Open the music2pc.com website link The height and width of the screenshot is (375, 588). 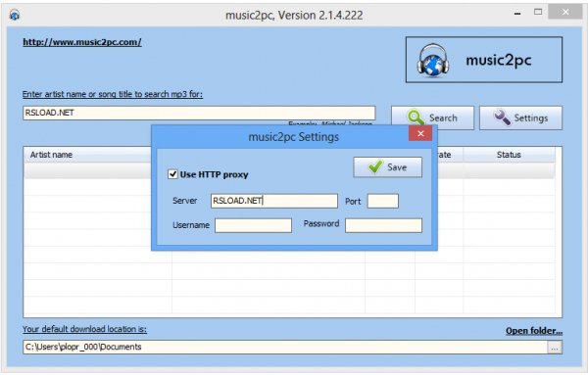tap(82, 42)
